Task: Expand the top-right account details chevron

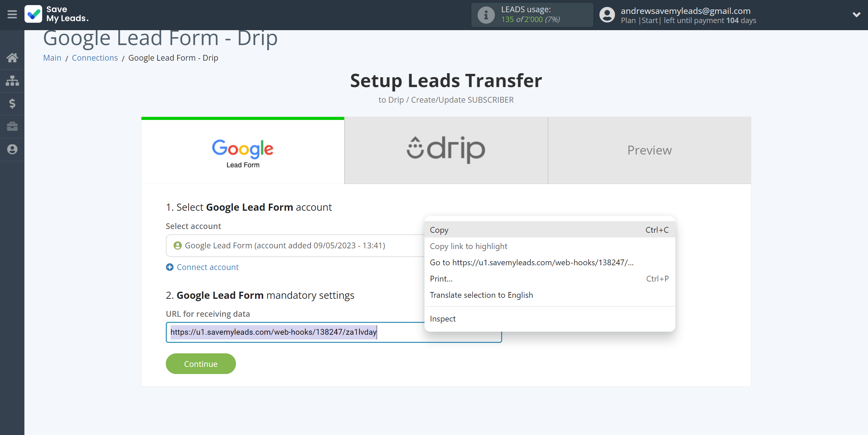Action: click(856, 15)
